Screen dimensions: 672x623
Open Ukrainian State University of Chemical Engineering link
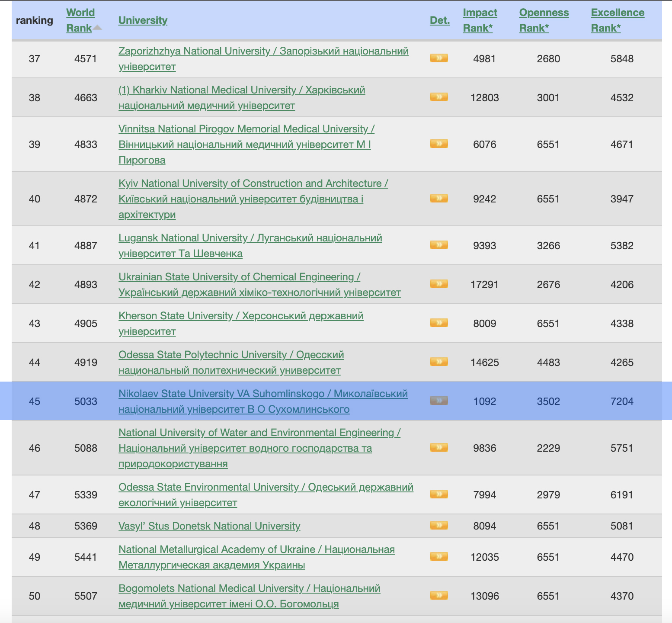click(239, 277)
